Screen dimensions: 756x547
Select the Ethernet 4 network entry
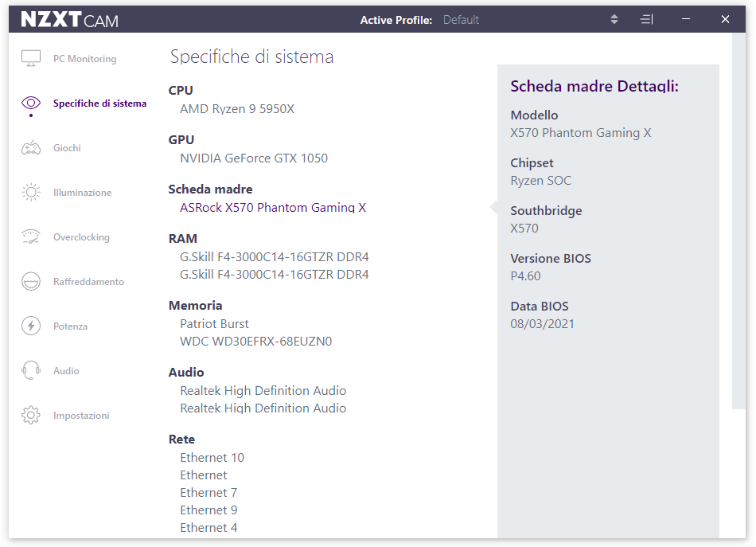[x=208, y=528]
